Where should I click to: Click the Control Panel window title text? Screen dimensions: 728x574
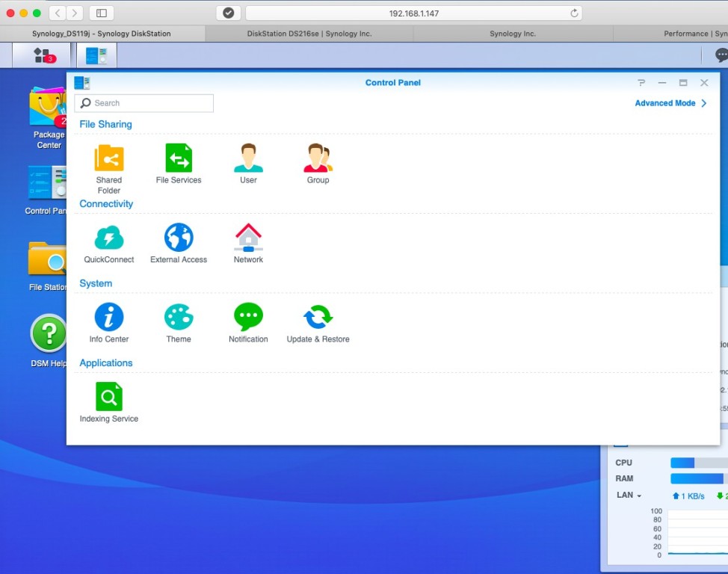point(393,83)
